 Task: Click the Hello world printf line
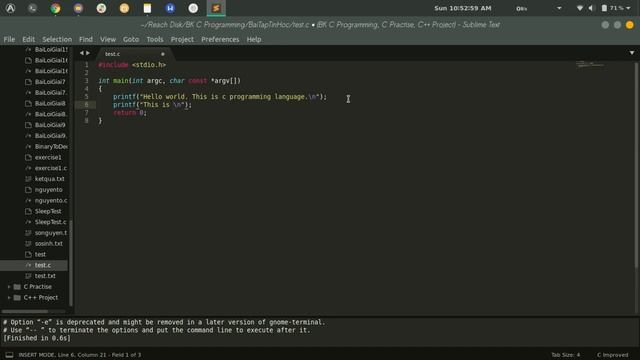[220, 97]
